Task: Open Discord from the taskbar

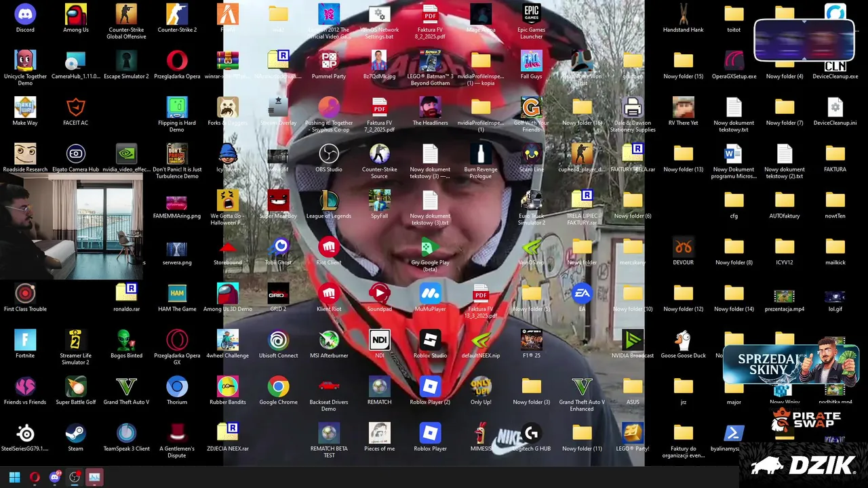Action: pos(55,477)
